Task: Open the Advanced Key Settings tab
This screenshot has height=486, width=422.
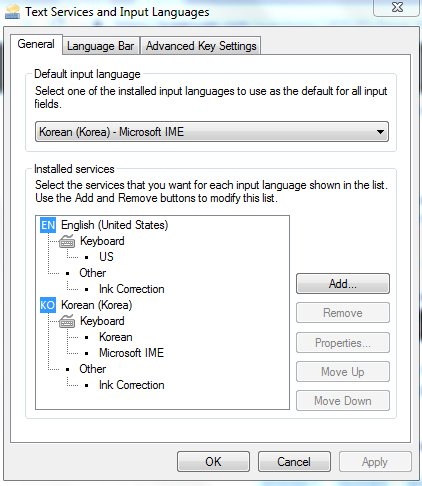Action: click(201, 46)
